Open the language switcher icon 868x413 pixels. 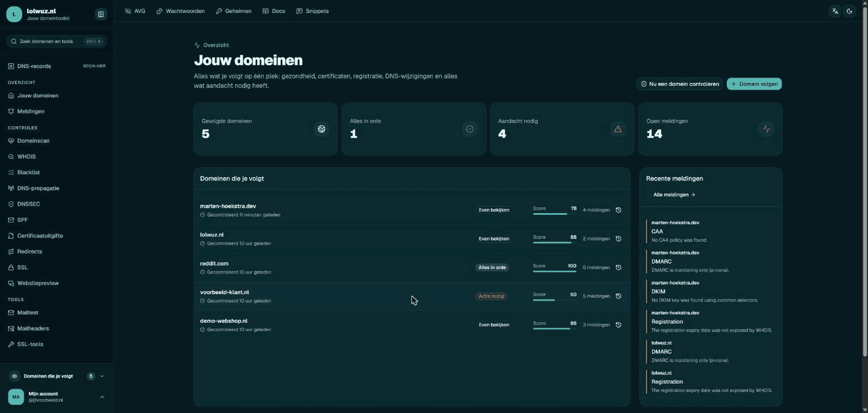835,11
